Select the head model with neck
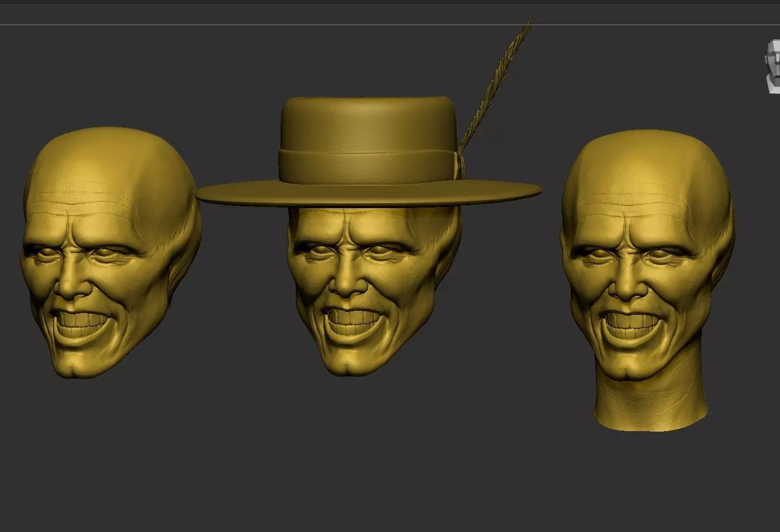Image resolution: width=780 pixels, height=532 pixels. (x=648, y=279)
